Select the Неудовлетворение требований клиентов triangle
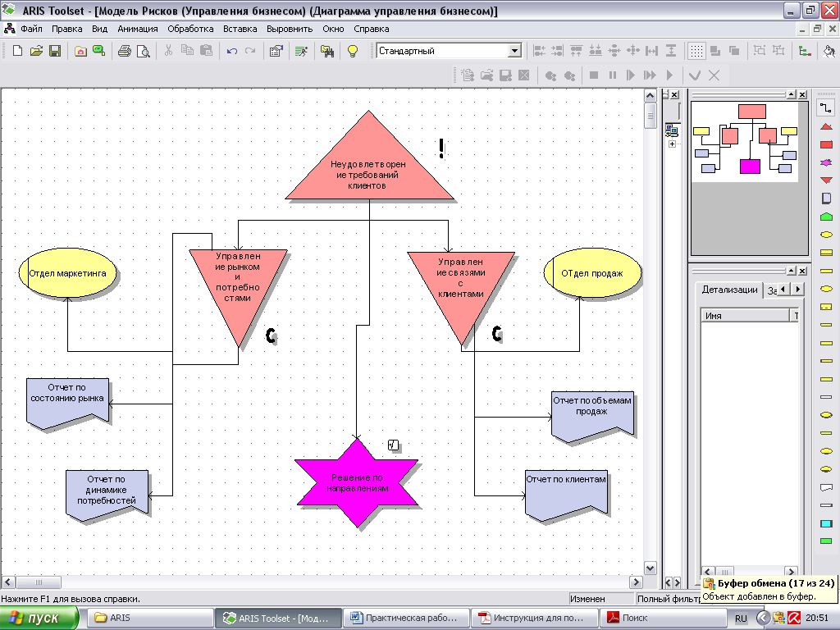This screenshot has height=630, width=840. tap(369, 166)
